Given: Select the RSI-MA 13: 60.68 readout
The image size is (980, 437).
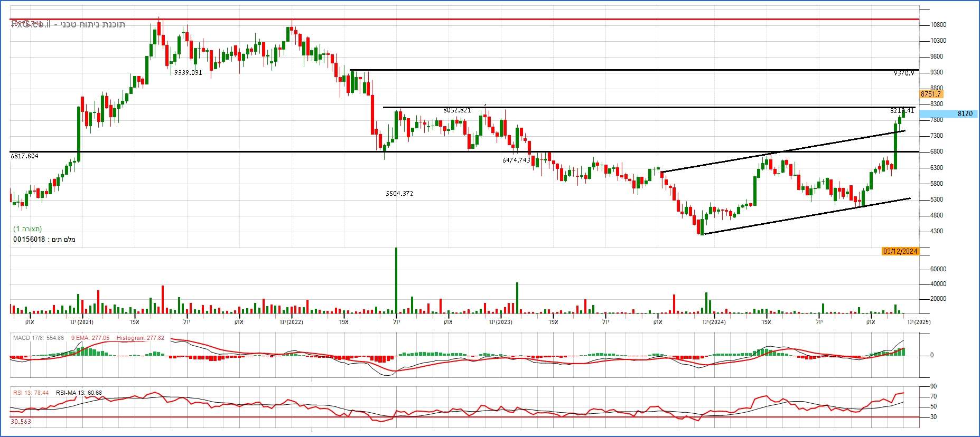Looking at the screenshot, I should click(x=79, y=393).
